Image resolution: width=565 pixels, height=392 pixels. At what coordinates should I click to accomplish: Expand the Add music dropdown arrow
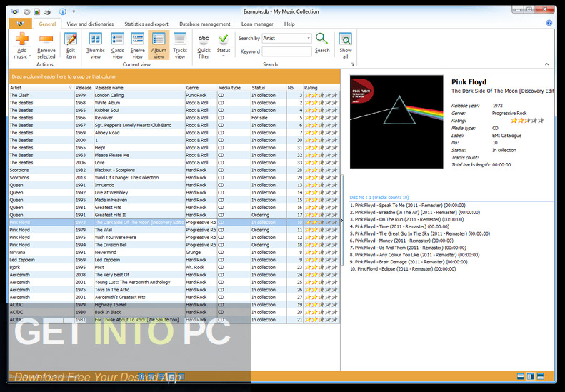pyautogui.click(x=29, y=56)
